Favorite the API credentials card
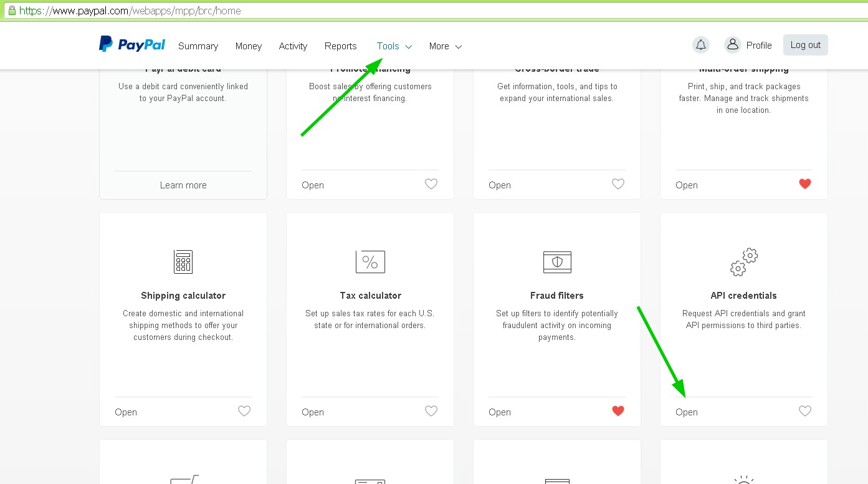The height and width of the screenshot is (484, 868). click(805, 411)
